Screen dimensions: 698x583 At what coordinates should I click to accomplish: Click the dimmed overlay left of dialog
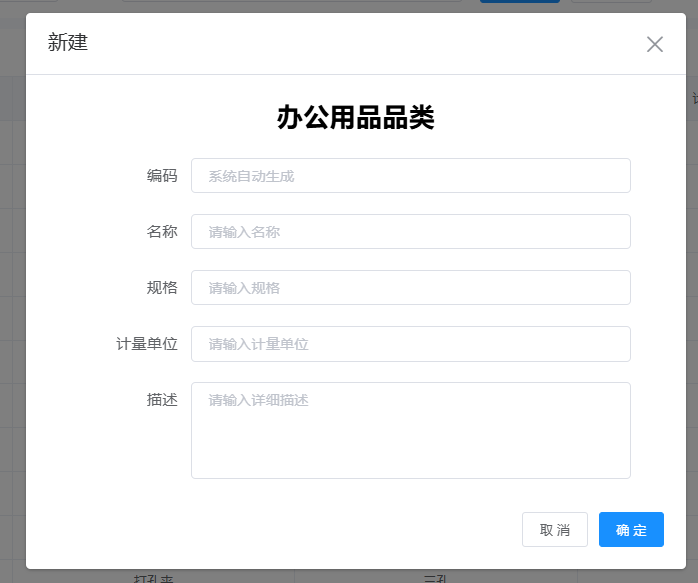[x=12, y=300]
